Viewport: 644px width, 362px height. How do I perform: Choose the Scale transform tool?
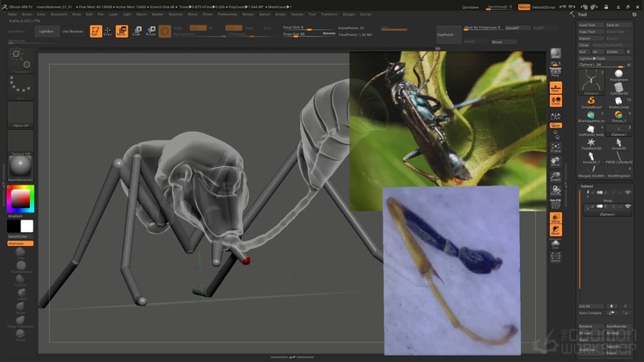[x=137, y=31]
